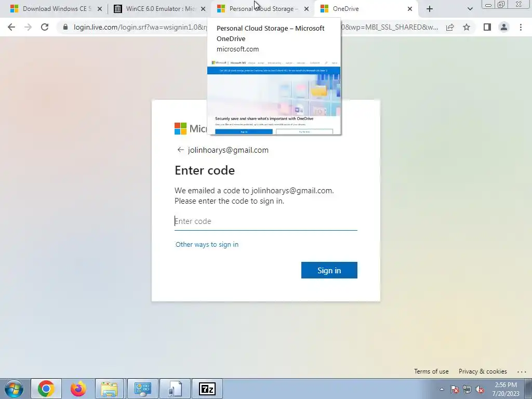Open device emulator taskbar icon
Image resolution: width=532 pixels, height=399 pixels.
point(175,389)
